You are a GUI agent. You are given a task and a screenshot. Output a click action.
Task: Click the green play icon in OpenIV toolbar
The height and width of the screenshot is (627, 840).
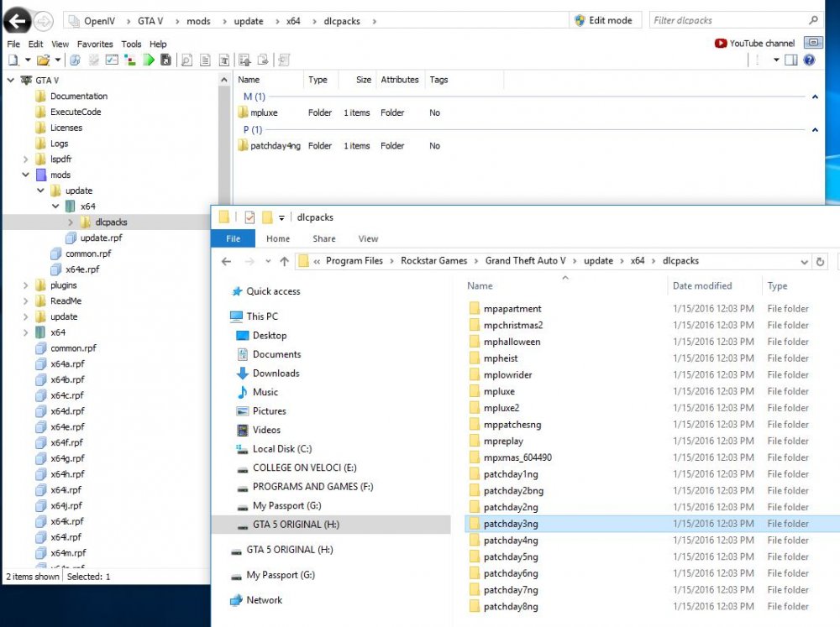pos(149,60)
